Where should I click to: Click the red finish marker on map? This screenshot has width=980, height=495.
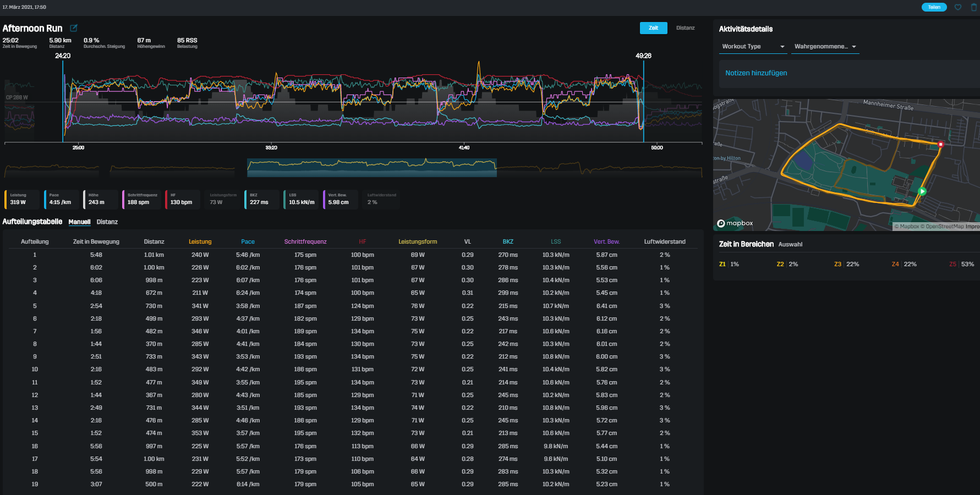click(x=940, y=144)
